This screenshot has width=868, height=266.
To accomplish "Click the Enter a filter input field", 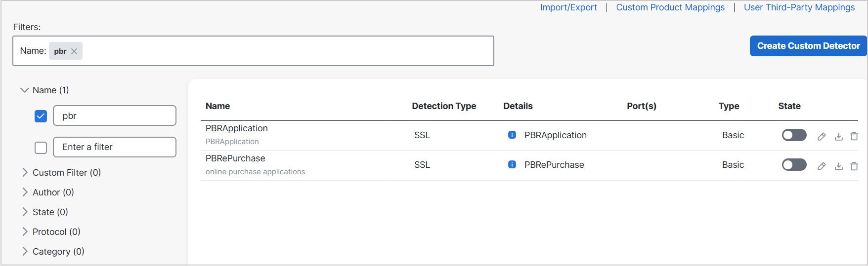I will tap(114, 147).
